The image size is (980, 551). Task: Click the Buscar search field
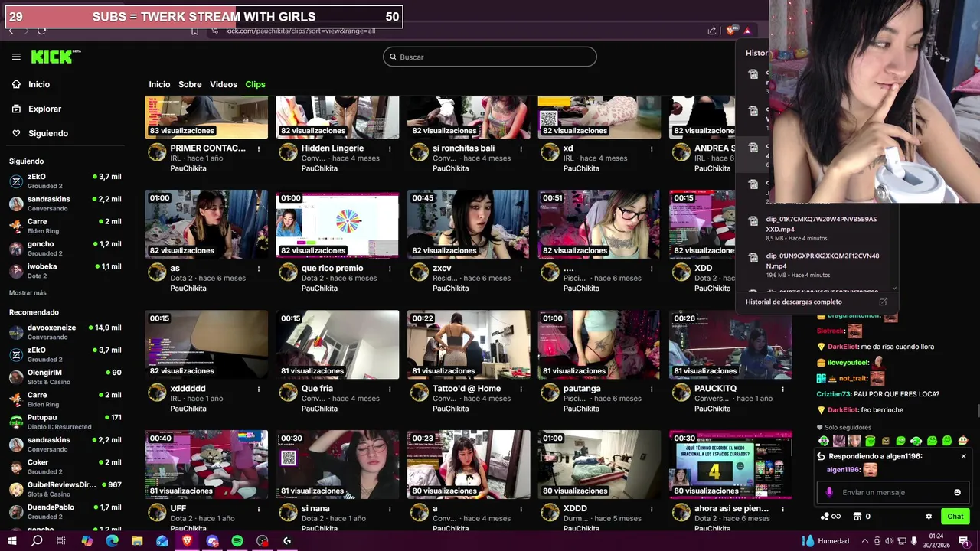tap(490, 57)
